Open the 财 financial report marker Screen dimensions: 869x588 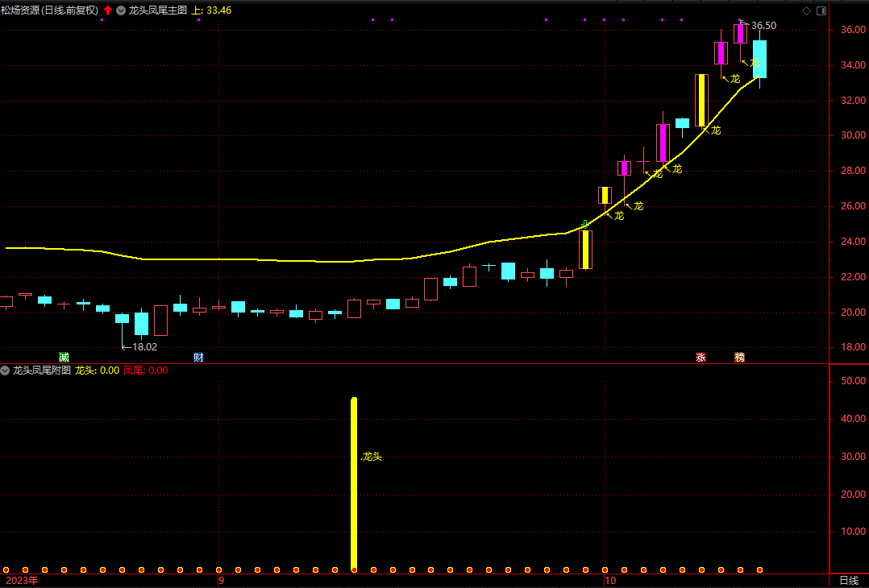click(x=198, y=357)
